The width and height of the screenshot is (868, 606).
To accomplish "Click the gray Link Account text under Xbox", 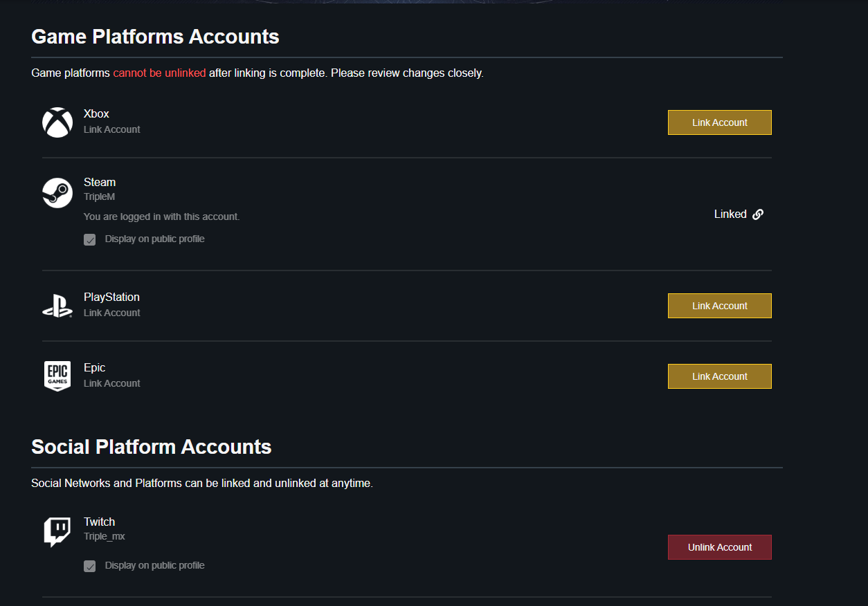I will pyautogui.click(x=112, y=129).
